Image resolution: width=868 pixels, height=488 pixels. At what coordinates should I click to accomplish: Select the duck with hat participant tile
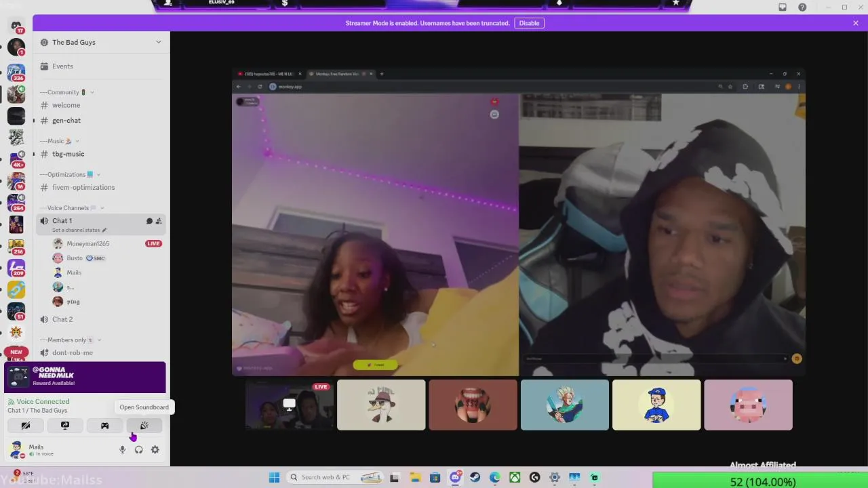(381, 405)
